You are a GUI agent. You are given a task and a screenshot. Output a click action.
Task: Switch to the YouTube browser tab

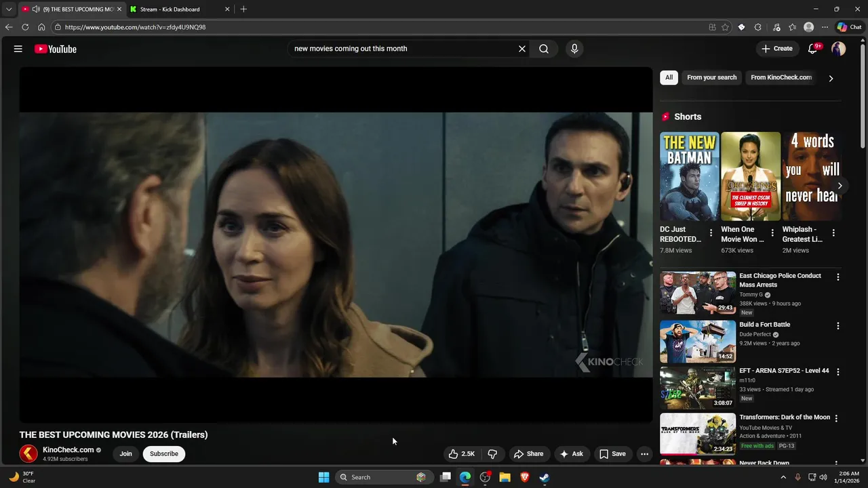(x=71, y=9)
